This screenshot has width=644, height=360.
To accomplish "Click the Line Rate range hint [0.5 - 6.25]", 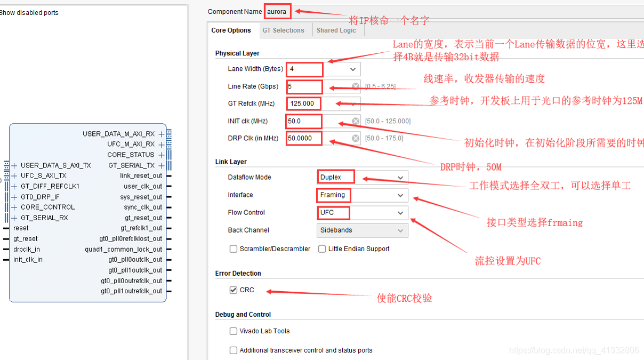I will coord(380,86).
